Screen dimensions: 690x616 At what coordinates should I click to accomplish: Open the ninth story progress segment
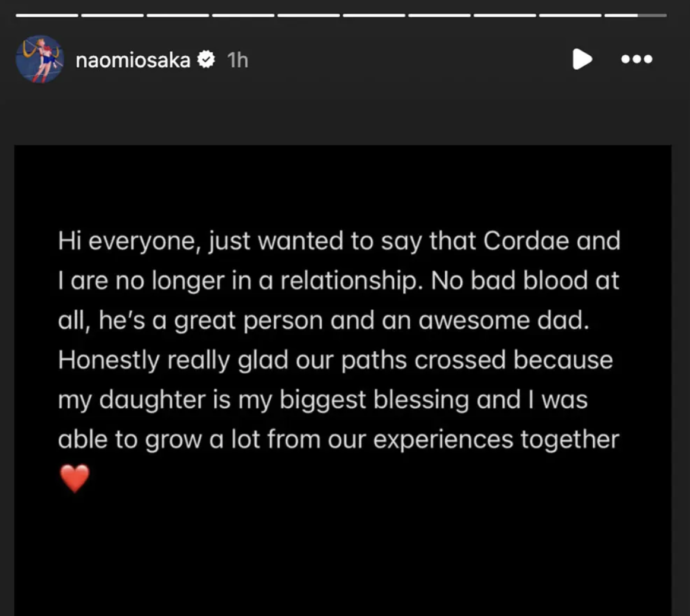point(569,15)
